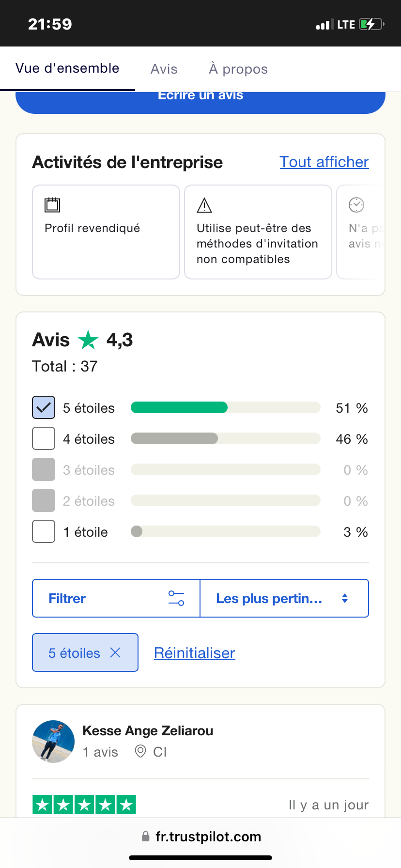Check the 4 étoiles checkbox

tap(44, 438)
